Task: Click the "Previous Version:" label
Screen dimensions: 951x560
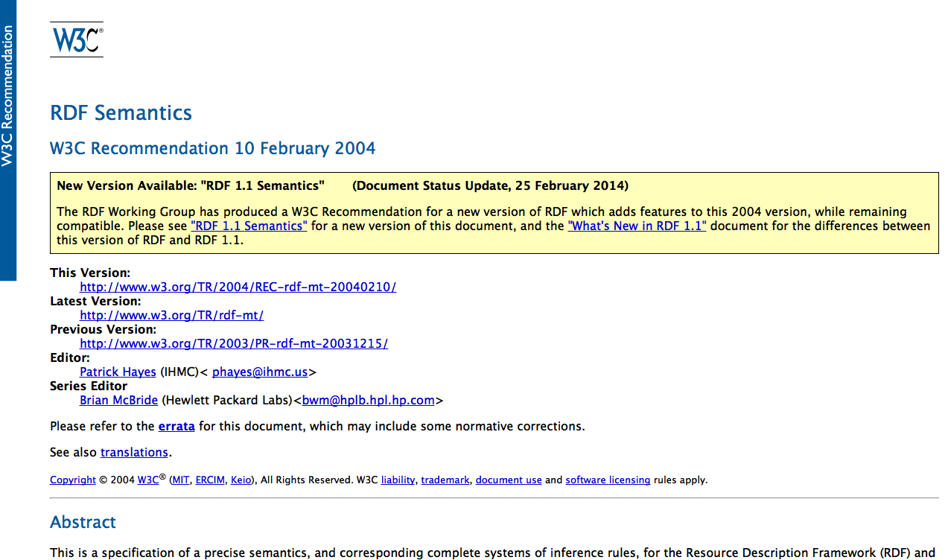Action: pos(103,329)
